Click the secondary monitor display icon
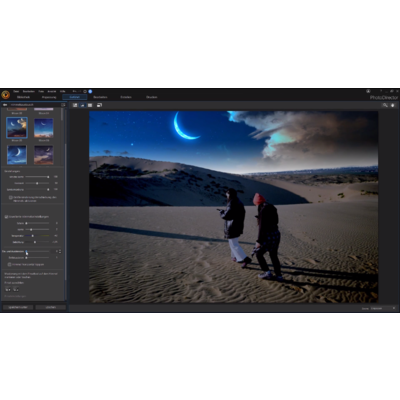This screenshot has height=400, width=400. 99,105
